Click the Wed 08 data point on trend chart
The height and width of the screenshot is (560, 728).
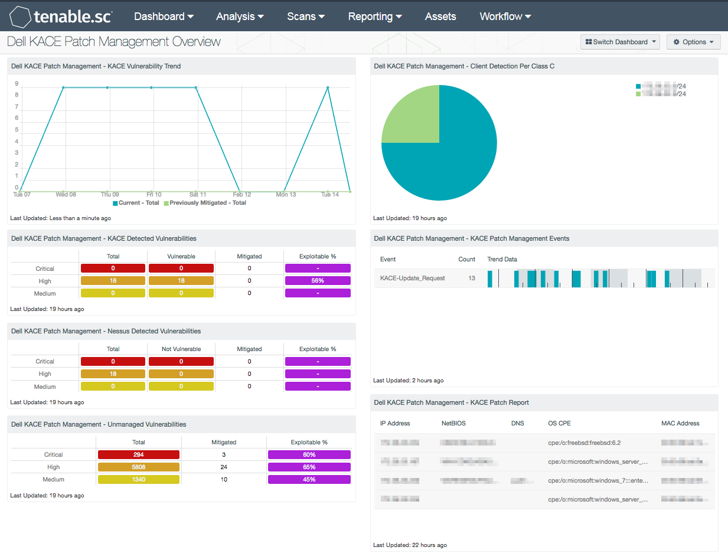tap(64, 87)
